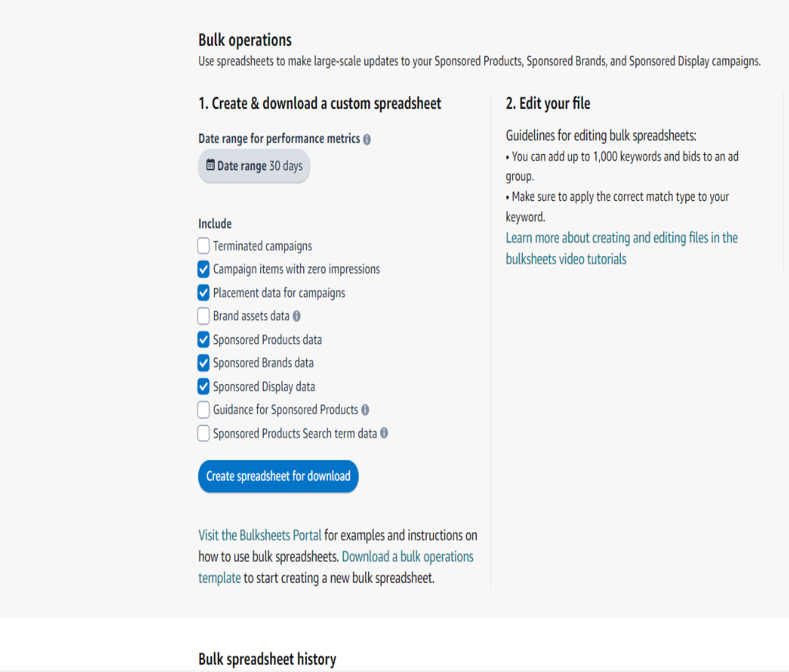Uncheck the Sponsored Products data option
This screenshot has width=789, height=672.
pyautogui.click(x=203, y=339)
